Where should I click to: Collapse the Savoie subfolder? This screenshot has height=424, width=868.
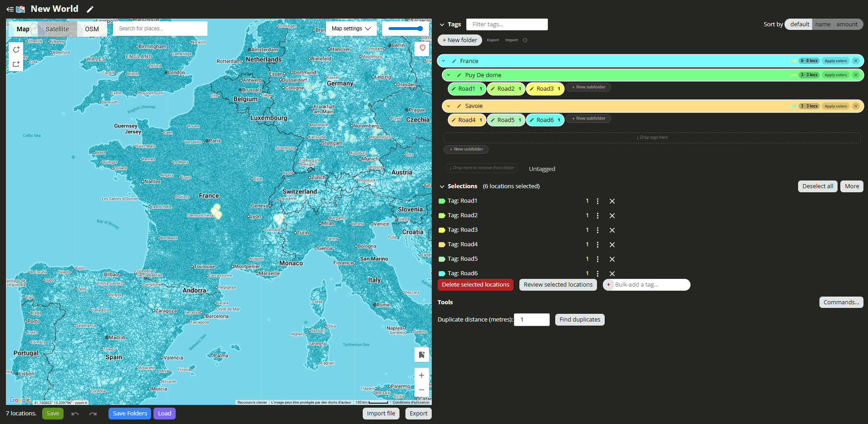449,106
